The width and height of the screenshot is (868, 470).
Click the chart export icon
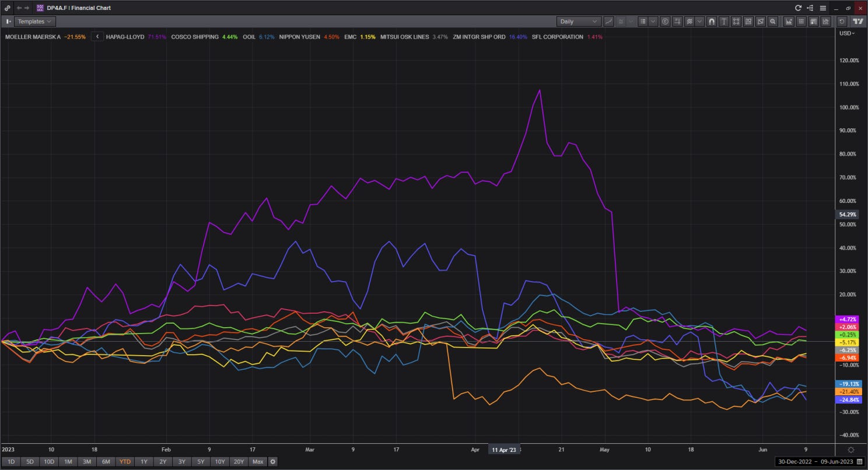coord(826,22)
